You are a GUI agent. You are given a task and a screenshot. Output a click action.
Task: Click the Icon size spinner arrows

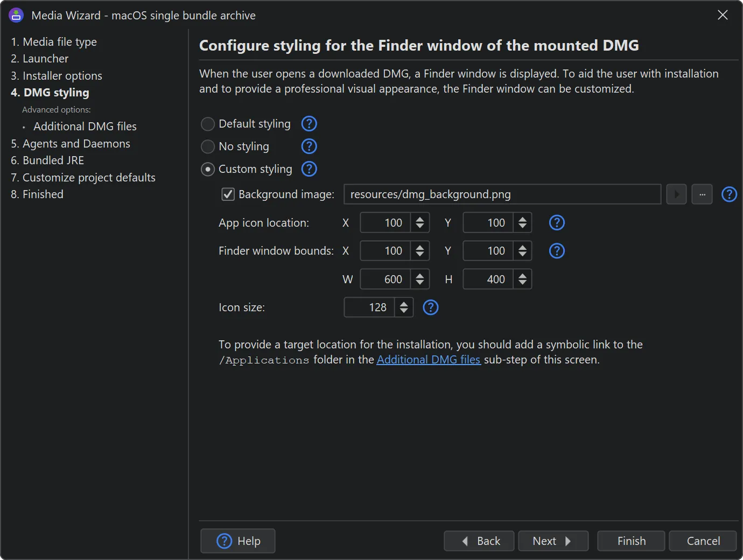coord(404,307)
